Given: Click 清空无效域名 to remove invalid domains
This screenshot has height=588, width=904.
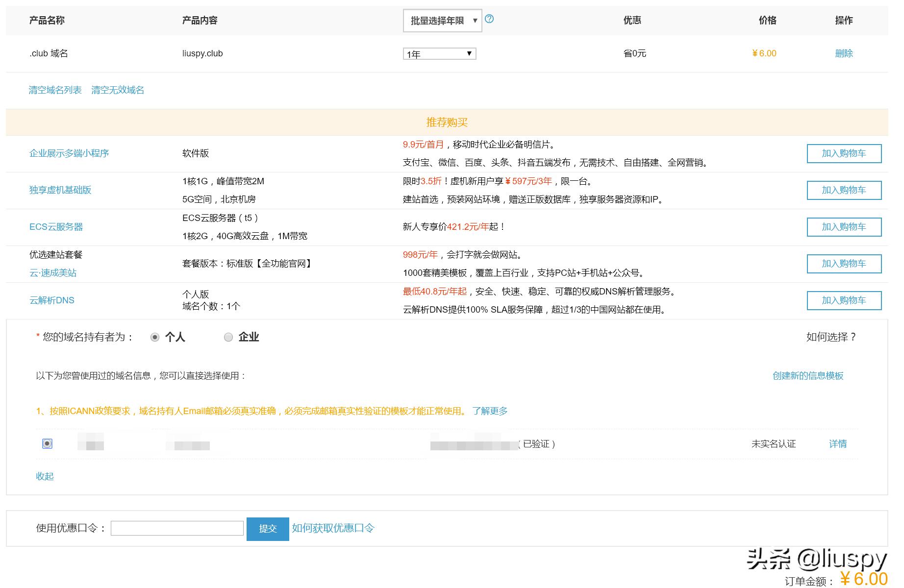Looking at the screenshot, I should pyautogui.click(x=117, y=90).
